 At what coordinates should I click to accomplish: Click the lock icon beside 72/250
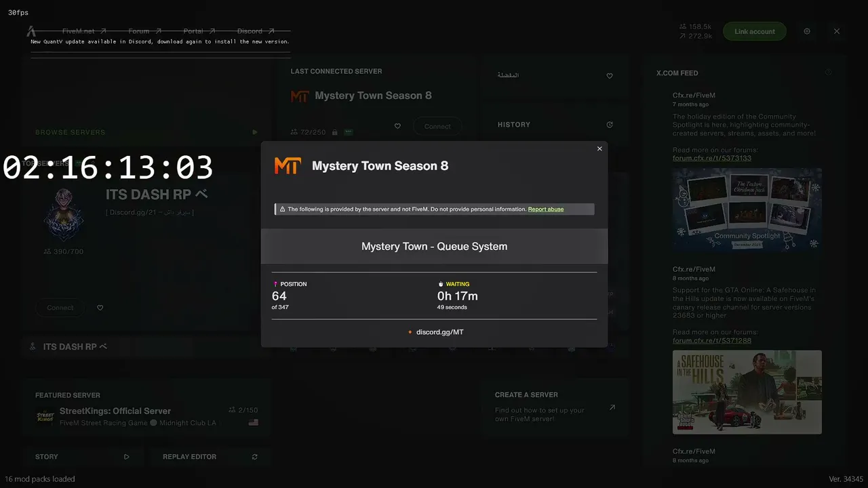click(334, 131)
